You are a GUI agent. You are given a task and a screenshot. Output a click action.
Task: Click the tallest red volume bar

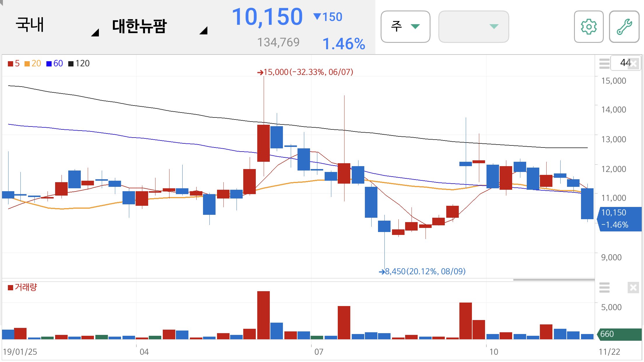tap(263, 315)
